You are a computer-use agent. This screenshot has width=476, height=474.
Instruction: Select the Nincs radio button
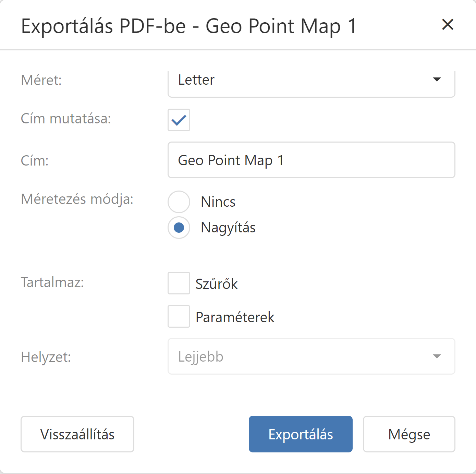[179, 202]
